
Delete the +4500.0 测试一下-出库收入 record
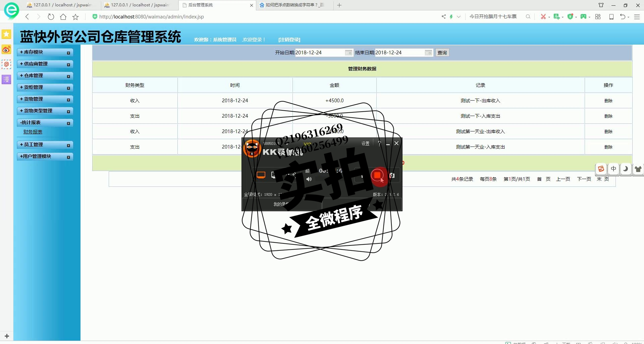[x=608, y=101]
